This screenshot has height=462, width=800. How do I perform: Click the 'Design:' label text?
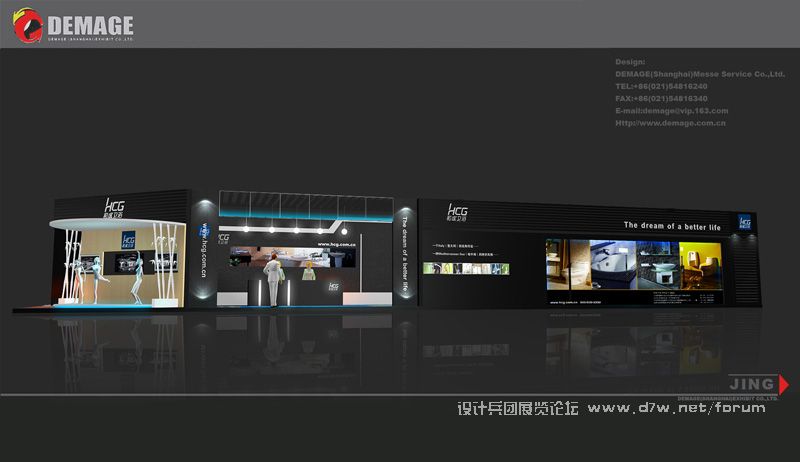(630, 62)
